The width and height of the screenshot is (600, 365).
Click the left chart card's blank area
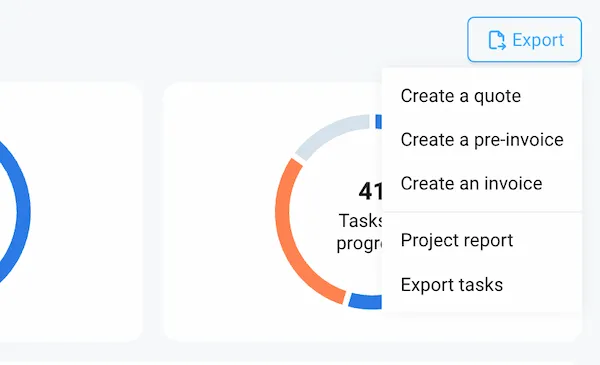84,210
